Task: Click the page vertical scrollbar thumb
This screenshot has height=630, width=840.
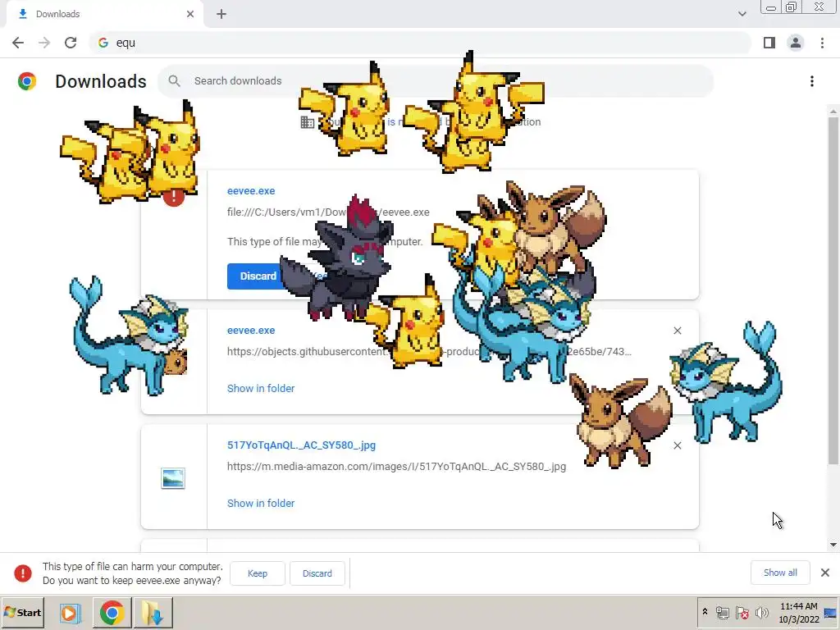Action: 833,290
